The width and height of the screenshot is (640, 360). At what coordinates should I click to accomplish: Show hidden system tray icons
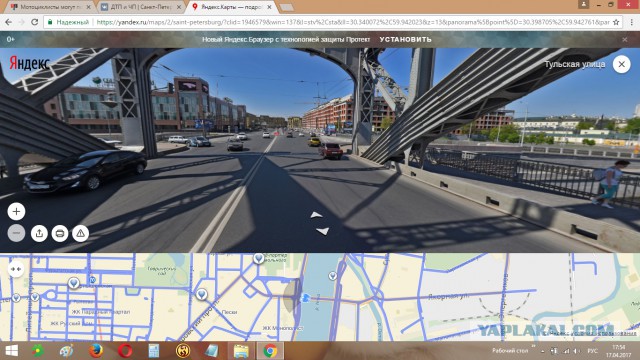click(542, 351)
